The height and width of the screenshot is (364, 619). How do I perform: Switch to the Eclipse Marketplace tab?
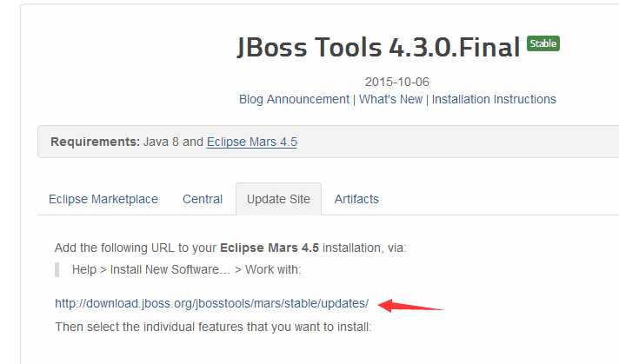click(x=103, y=199)
